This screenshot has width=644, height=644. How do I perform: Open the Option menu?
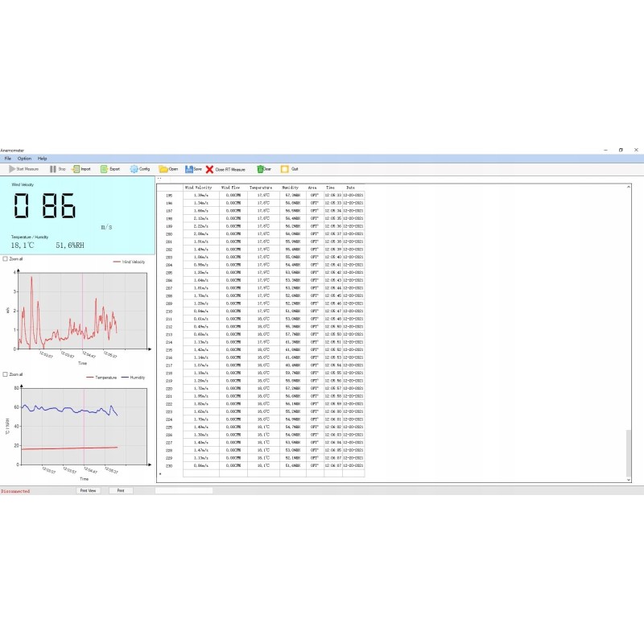[x=24, y=159]
